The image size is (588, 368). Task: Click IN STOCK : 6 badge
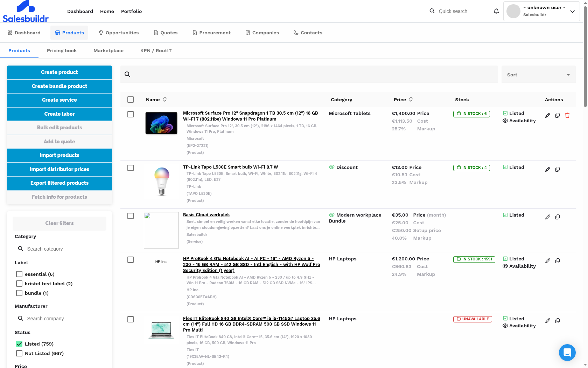pos(471,114)
